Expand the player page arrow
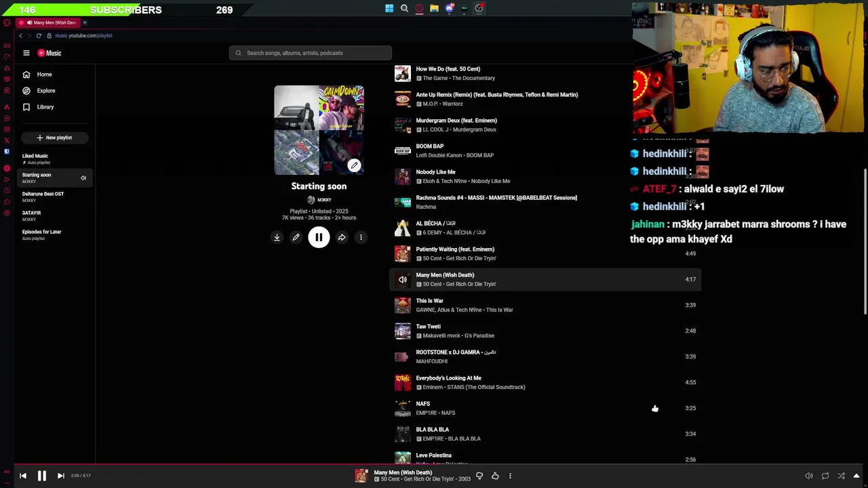Image resolution: width=868 pixels, height=488 pixels. tap(856, 476)
